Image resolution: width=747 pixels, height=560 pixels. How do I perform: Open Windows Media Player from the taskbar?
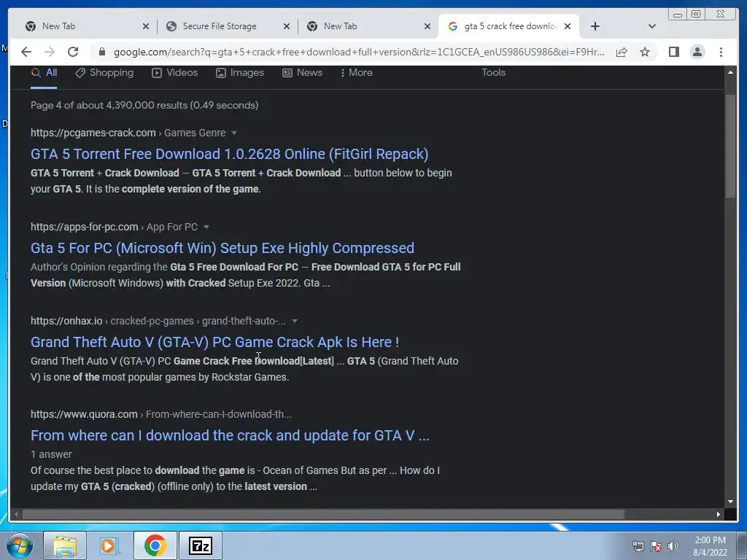tap(109, 545)
